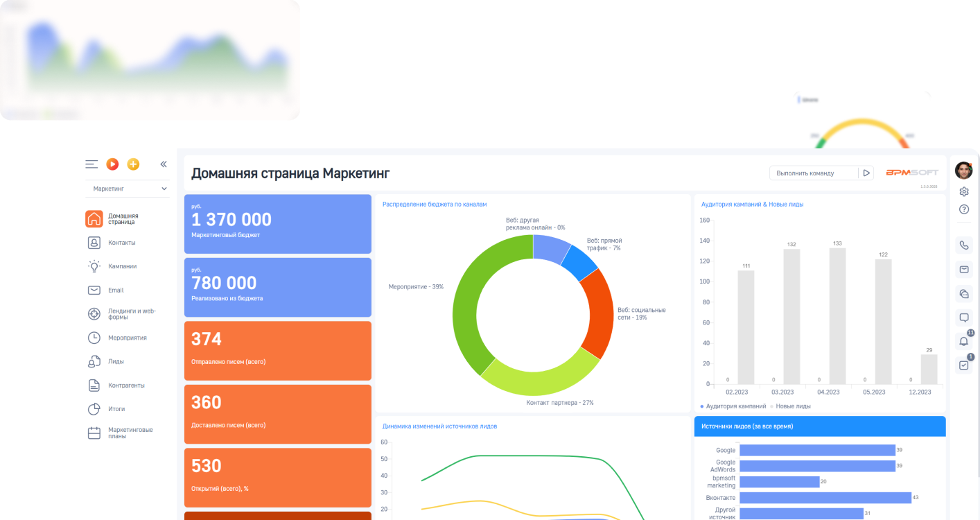The image size is (980, 520).
Task: Toggle Аудитория кампаний legend series
Action: [x=733, y=406]
